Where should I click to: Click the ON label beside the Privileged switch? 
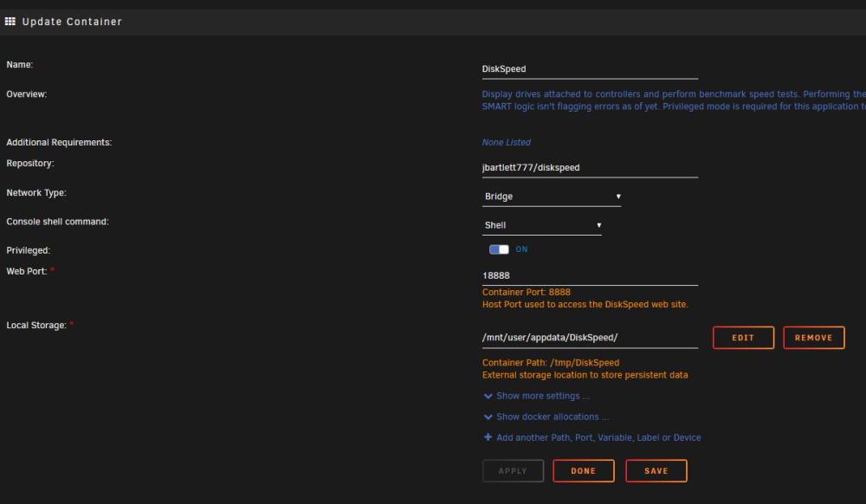point(521,249)
